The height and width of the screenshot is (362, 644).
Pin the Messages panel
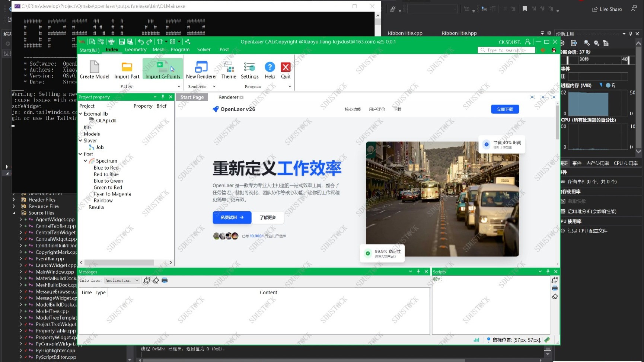418,272
